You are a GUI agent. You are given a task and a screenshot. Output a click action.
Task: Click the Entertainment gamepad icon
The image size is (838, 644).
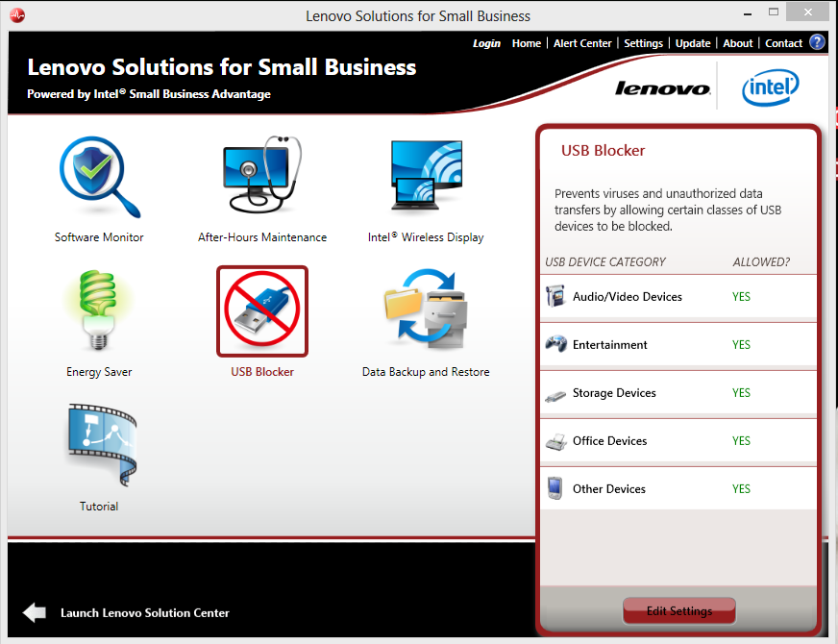[x=555, y=344]
